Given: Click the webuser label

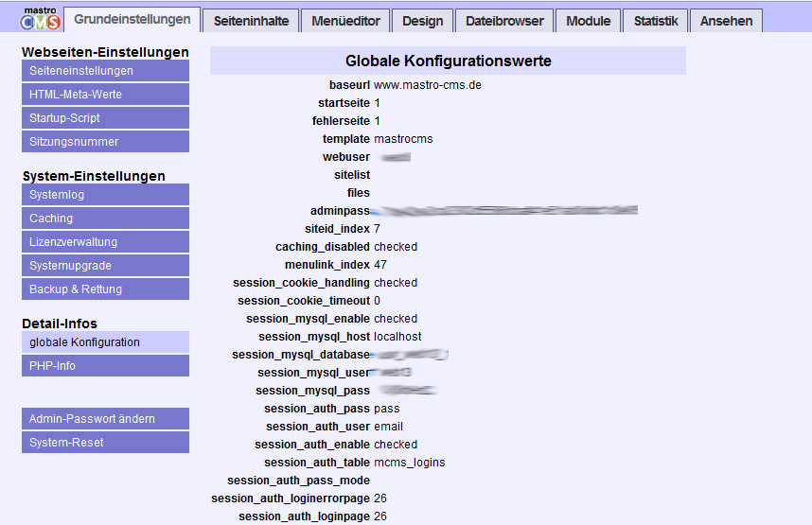Looking at the screenshot, I should click(346, 157).
